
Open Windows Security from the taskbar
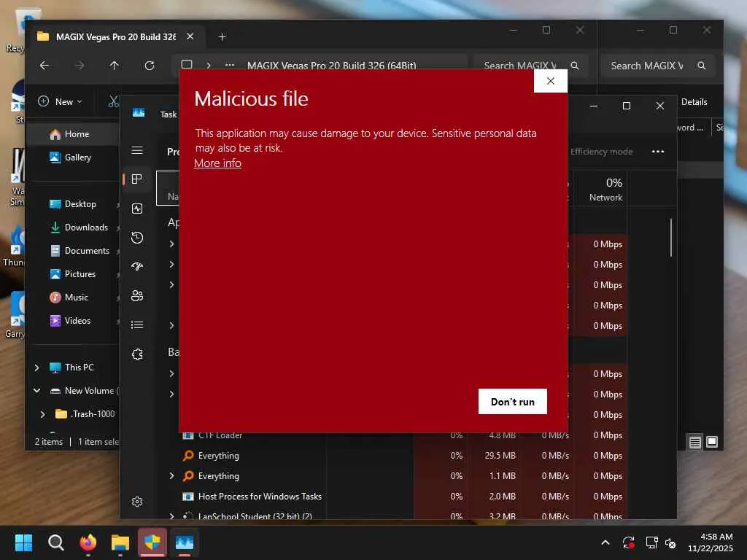[152, 542]
